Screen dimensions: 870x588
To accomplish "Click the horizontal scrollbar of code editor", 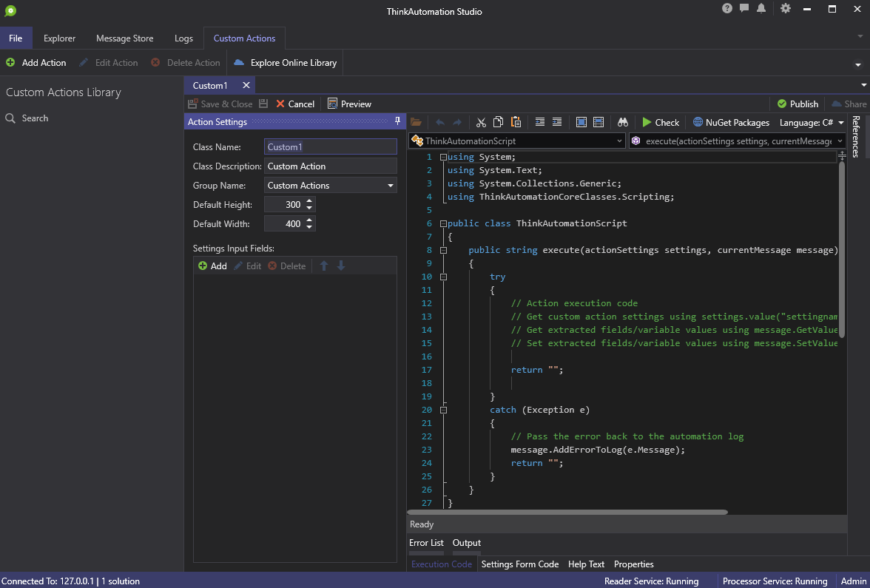I will (x=567, y=512).
